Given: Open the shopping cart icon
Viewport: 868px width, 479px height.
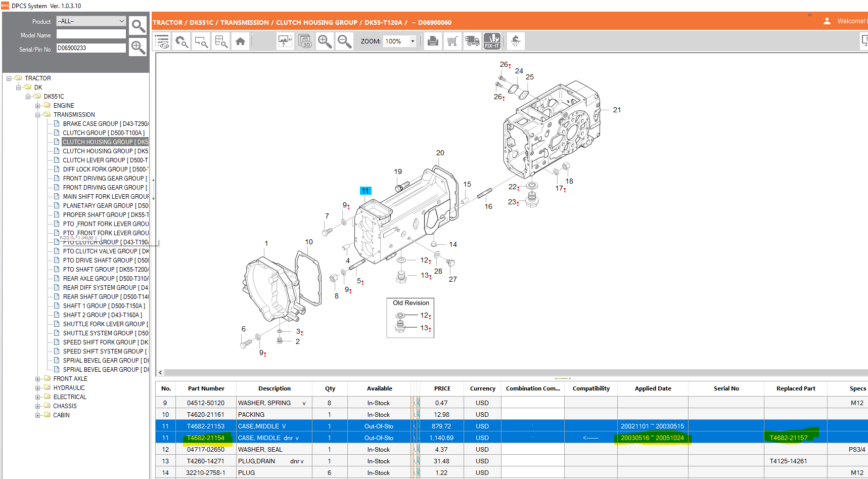Looking at the screenshot, I should click(x=452, y=41).
